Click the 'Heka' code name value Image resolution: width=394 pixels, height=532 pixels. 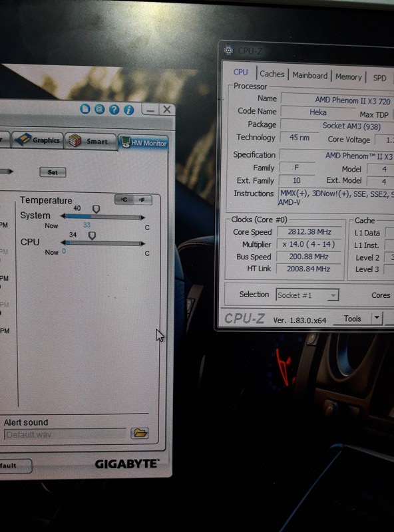[x=317, y=112]
